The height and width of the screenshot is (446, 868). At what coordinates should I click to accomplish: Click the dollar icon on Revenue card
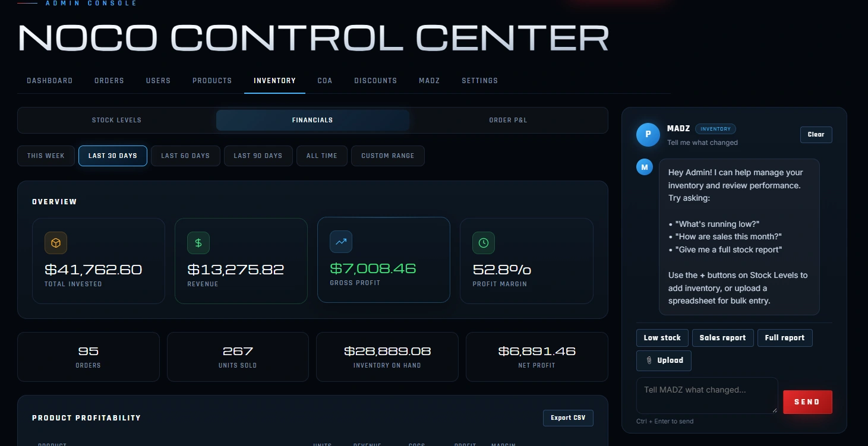point(198,243)
